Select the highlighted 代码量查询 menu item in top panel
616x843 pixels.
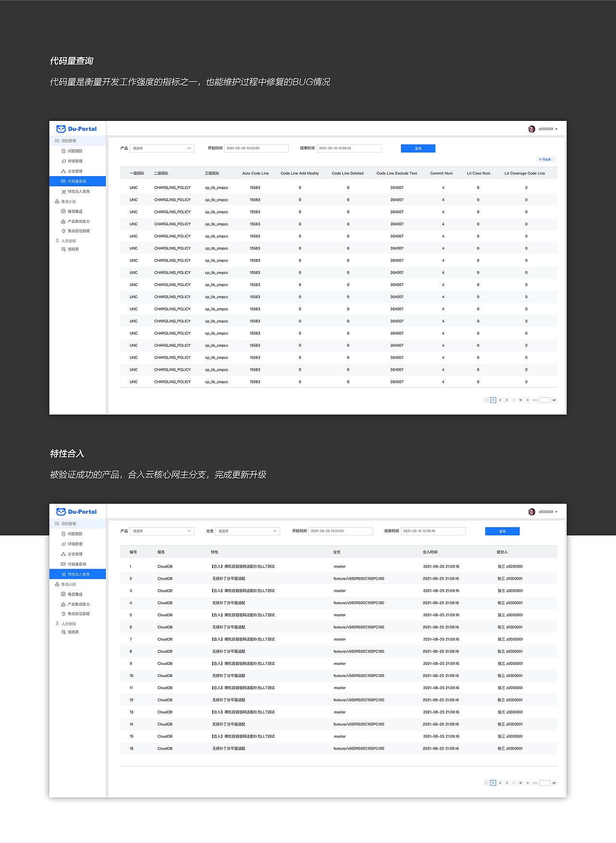[x=77, y=181]
